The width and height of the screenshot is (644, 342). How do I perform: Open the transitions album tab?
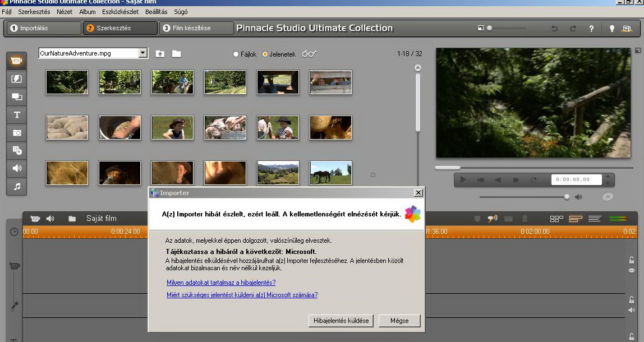(x=16, y=79)
